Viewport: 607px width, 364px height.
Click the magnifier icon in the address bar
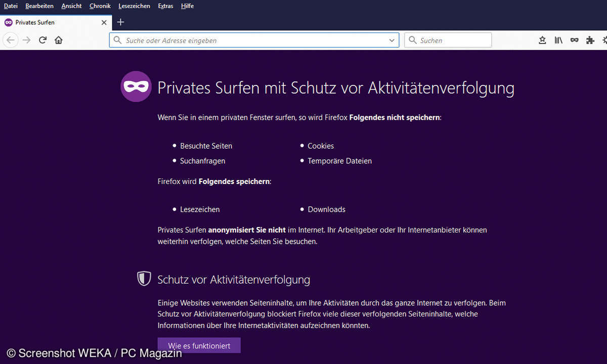click(117, 40)
